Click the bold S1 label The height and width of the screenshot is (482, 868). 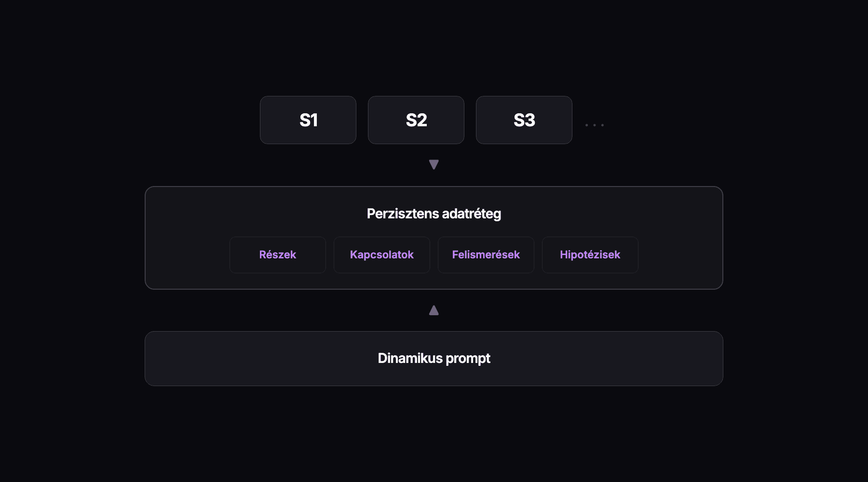309,120
